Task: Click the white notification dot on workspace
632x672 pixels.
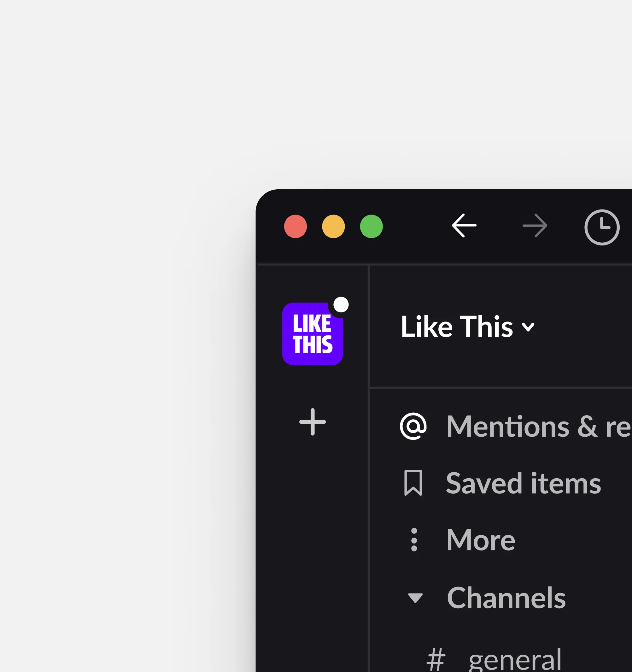Action: [341, 304]
